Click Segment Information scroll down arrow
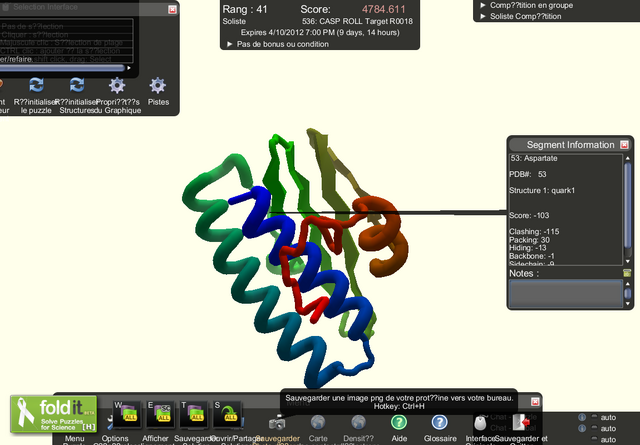Screen dimensions: 640x445 click(x=628, y=261)
